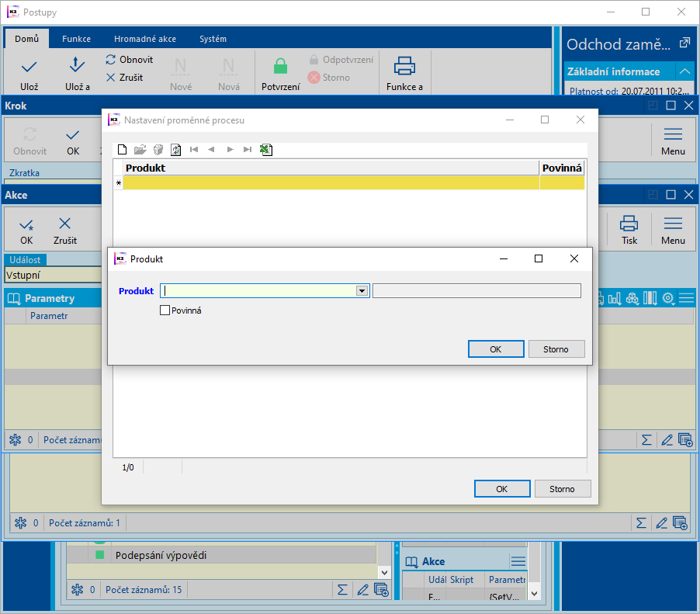Screen dimensions: 700x614
Task: Click gear settings icon in Parametry header
Action: (x=668, y=298)
